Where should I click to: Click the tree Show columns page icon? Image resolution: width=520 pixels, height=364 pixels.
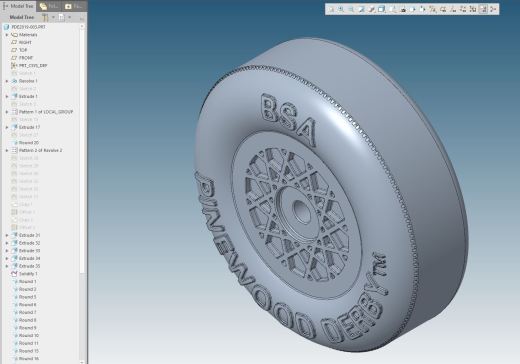coord(62,17)
